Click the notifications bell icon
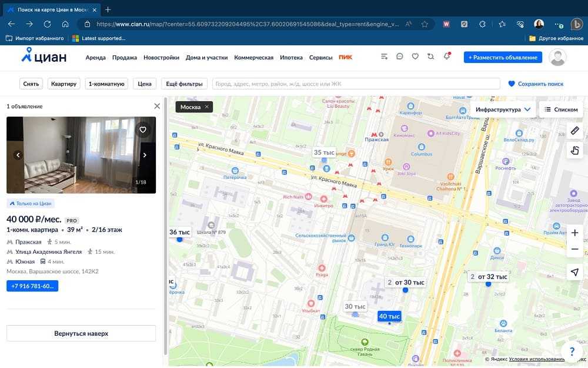The height and width of the screenshot is (368, 588). 447,57
